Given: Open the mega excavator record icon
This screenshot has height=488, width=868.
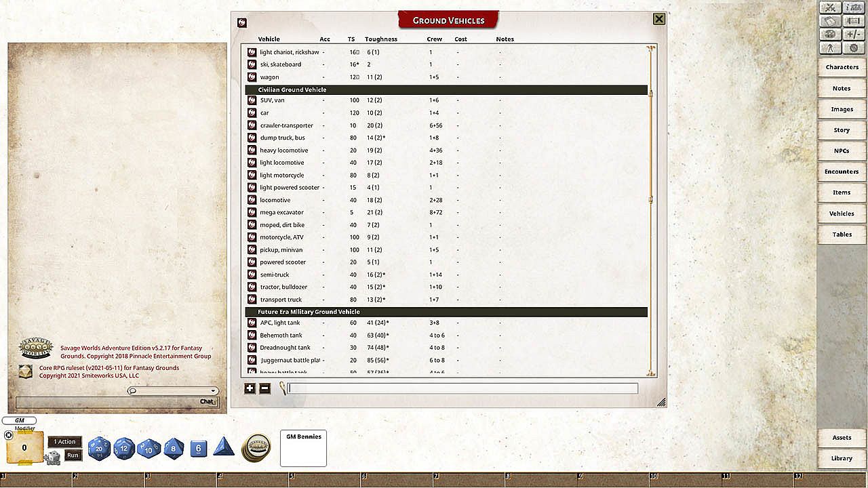Looking at the screenshot, I should point(252,212).
